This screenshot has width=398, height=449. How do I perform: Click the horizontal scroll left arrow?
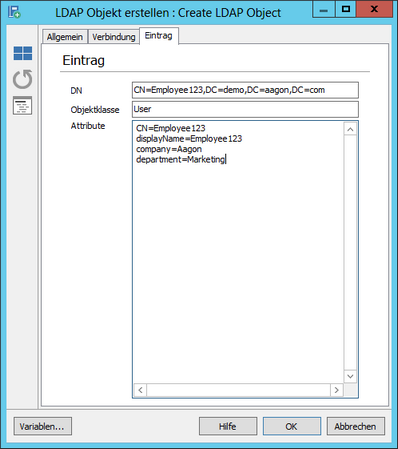(140, 390)
